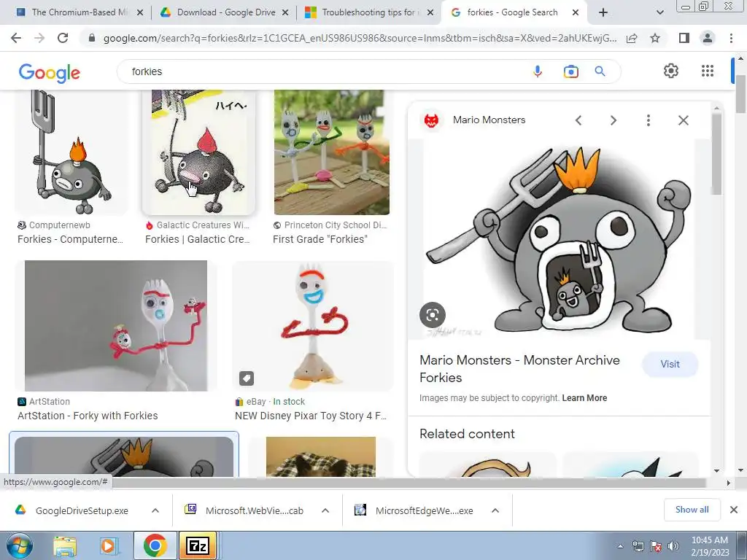Open NEW Disney Pixar Toy Story 4 listing
The image size is (747, 560).
coord(311,416)
